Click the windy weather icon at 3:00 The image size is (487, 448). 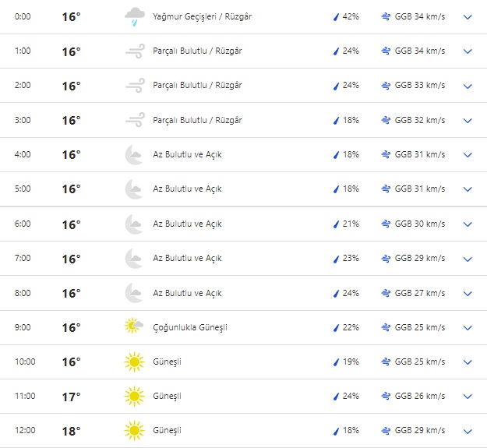point(134,120)
